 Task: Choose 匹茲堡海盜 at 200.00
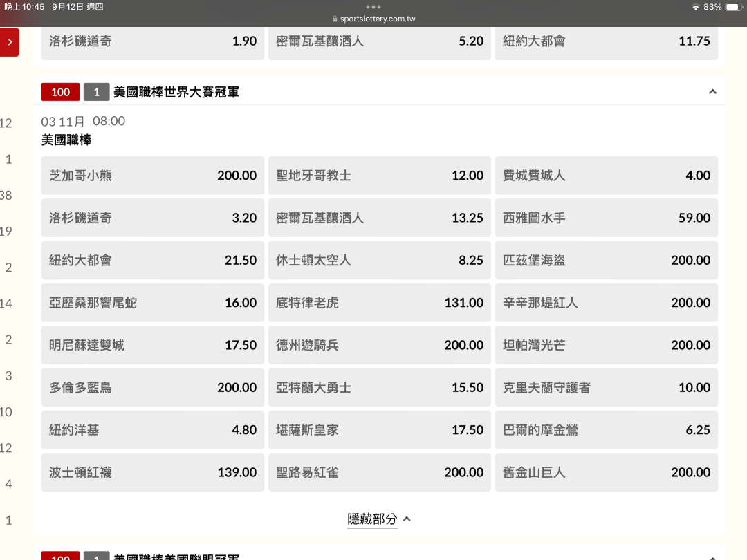coord(606,260)
